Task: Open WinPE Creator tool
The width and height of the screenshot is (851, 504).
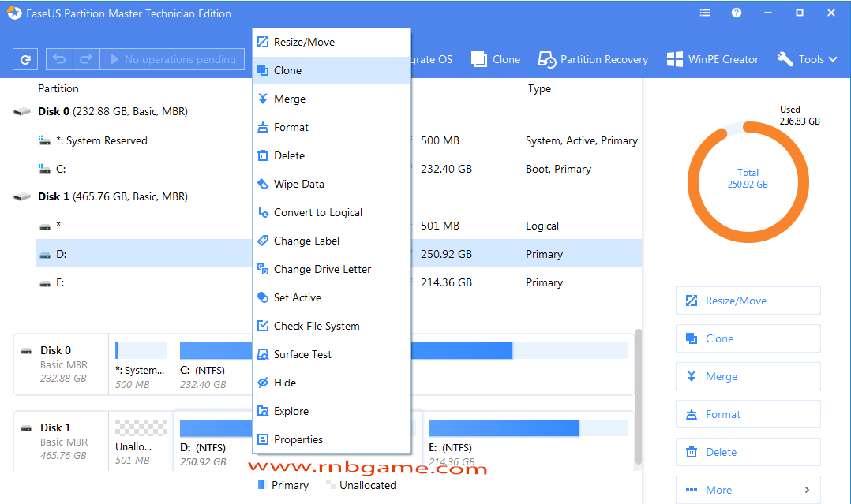Action: pos(712,59)
